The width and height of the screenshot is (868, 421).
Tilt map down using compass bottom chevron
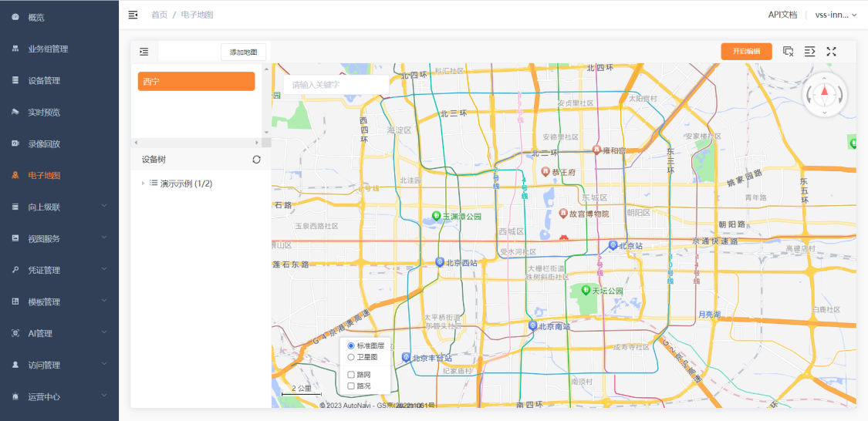[825, 113]
